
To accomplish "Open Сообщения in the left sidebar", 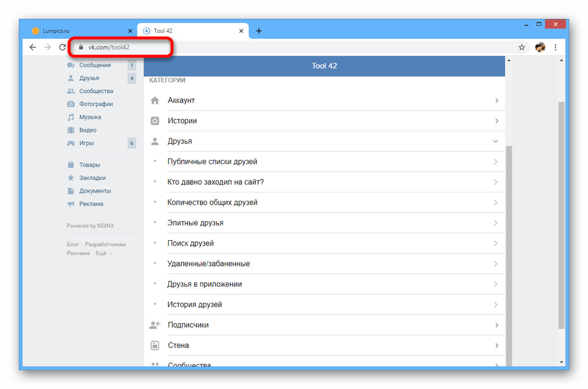I will pos(95,65).
